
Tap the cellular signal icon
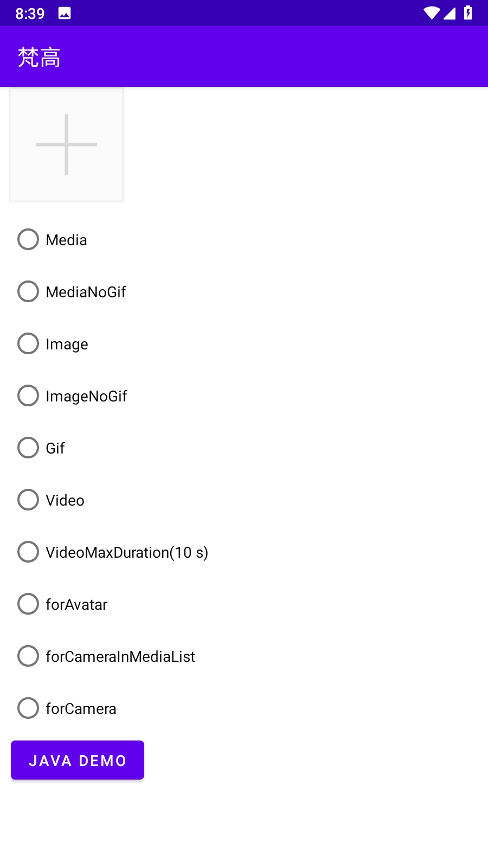tap(450, 13)
